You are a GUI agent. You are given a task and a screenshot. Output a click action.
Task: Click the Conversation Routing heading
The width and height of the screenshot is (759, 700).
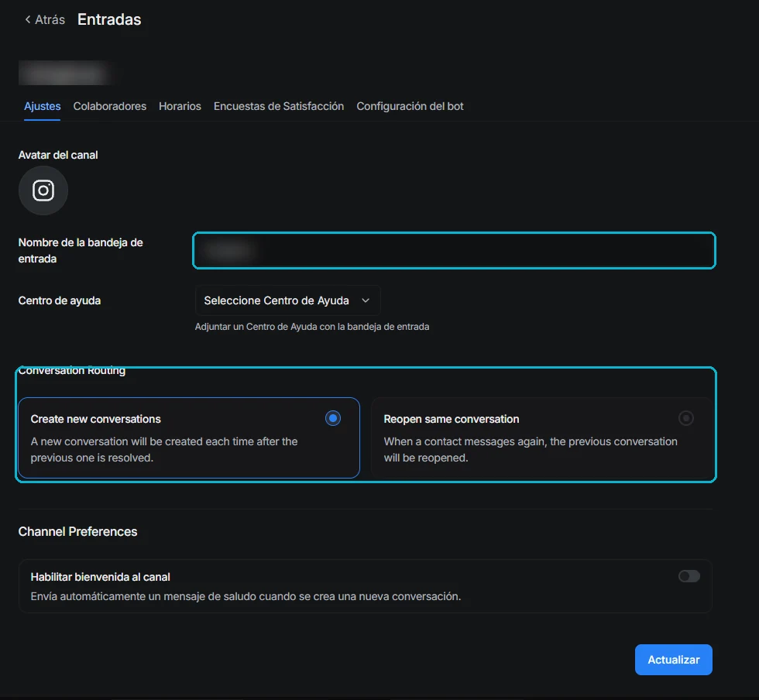point(72,370)
